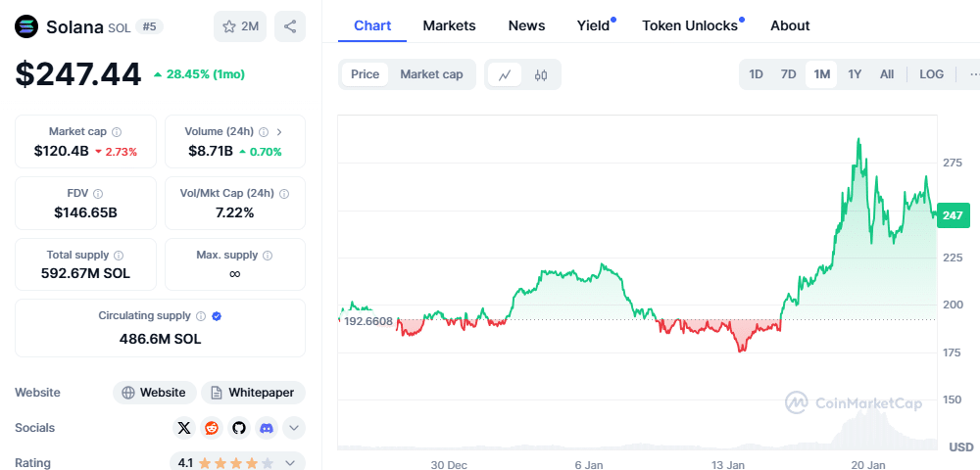This screenshot has width=980, height=470.
Task: Open the Total supply info icon
Action: (119, 256)
